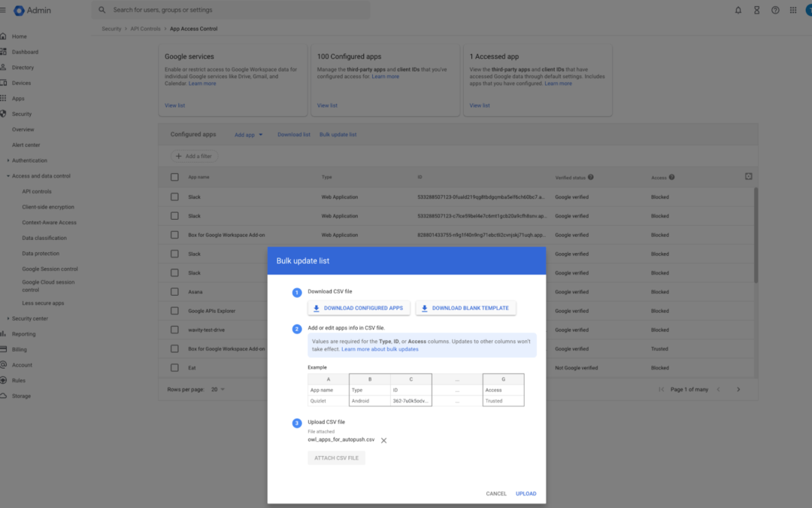The height and width of the screenshot is (508, 812).
Task: Check the Asana row checkbox
Action: pyautogui.click(x=174, y=292)
